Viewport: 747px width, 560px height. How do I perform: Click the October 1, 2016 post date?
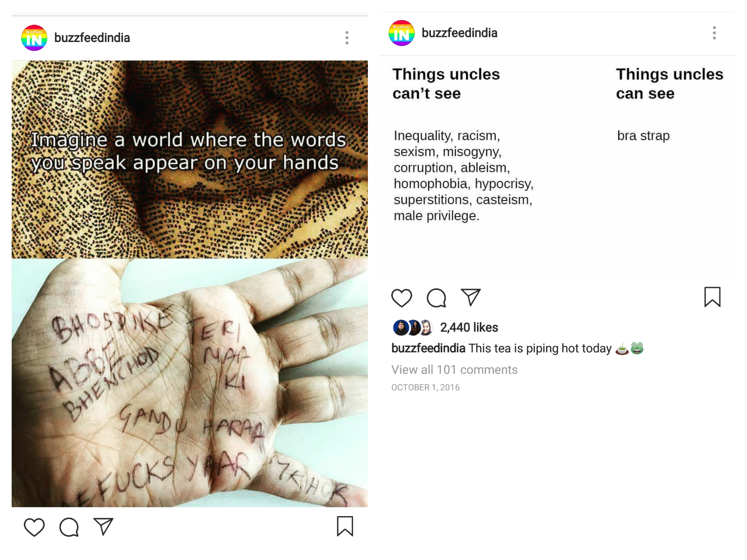[425, 387]
